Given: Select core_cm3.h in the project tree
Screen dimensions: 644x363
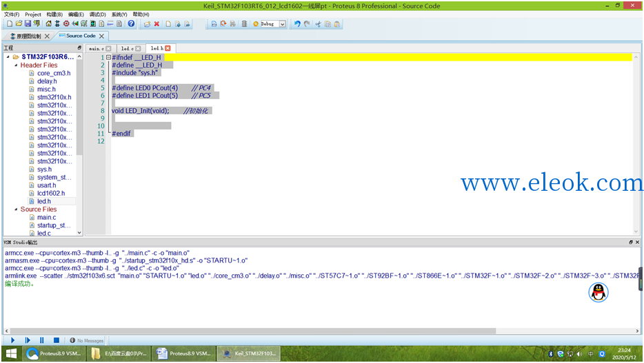Looking at the screenshot, I should 54,73.
